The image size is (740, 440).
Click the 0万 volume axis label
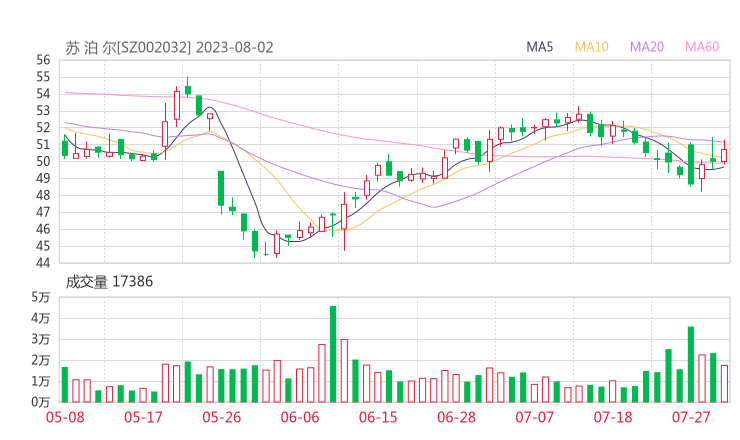click(41, 402)
